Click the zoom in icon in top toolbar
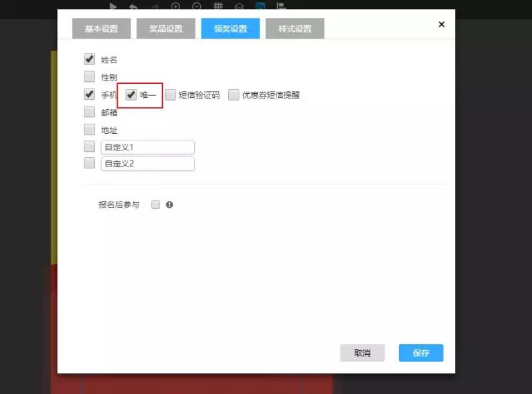The height and width of the screenshot is (394, 532). point(176,6)
